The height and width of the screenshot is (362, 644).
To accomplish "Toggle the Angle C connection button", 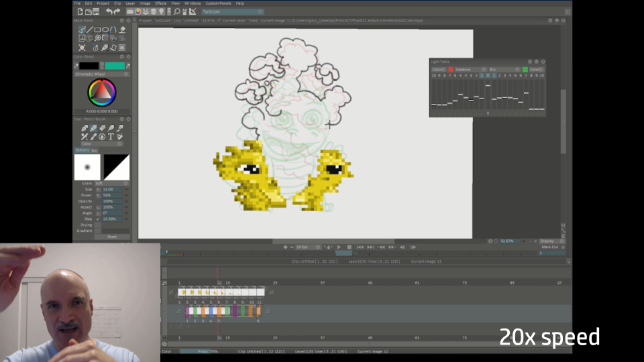I will pyautogui.click(x=98, y=213).
